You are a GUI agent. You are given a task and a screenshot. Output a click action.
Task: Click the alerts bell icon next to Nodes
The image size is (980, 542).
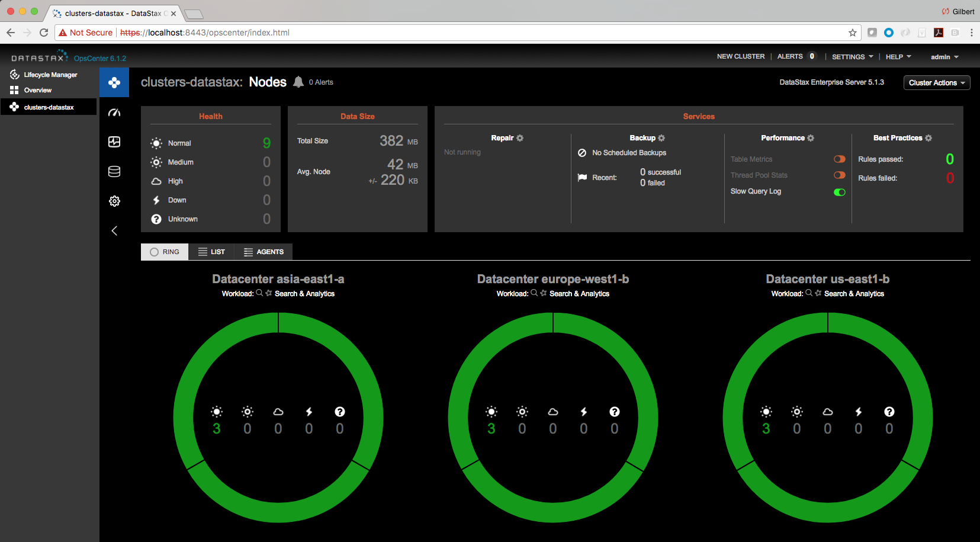point(298,82)
